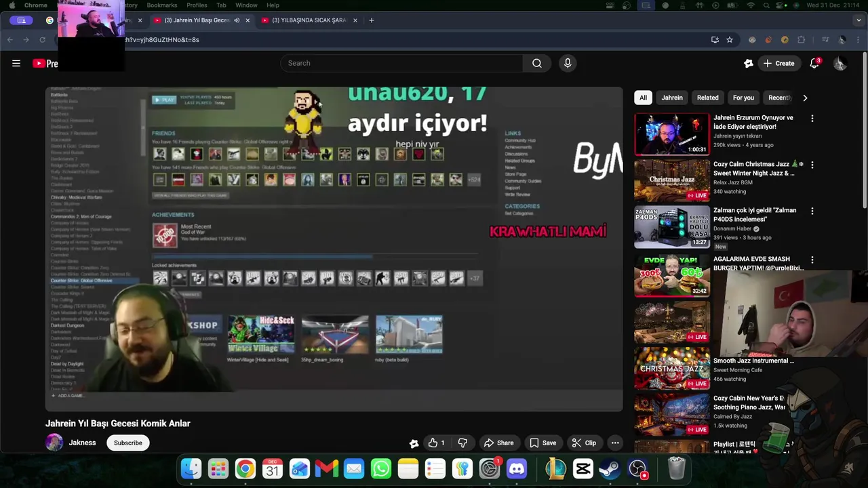868x488 pixels.
Task: Open Chrome extensions puzzle icon
Action: (x=802, y=40)
